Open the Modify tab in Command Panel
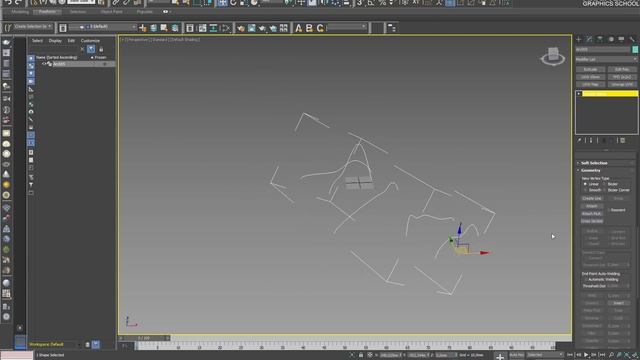 click(589, 39)
